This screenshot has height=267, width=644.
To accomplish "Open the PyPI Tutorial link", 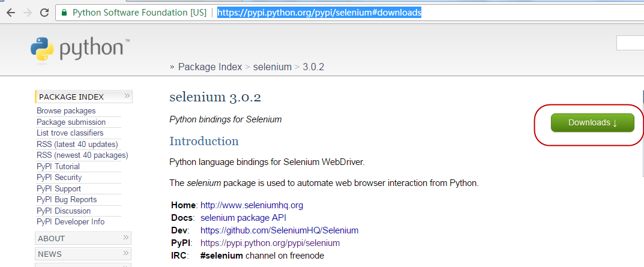I will click(x=58, y=166).
